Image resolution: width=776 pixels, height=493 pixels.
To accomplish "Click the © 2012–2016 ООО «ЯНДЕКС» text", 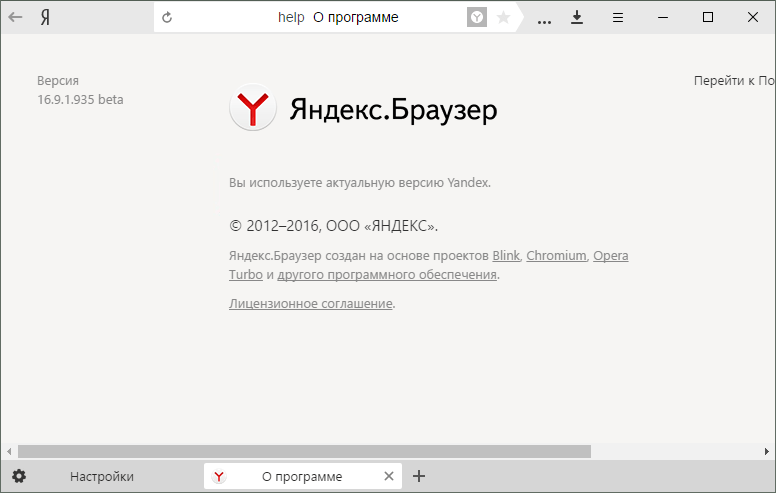I will click(x=334, y=226).
